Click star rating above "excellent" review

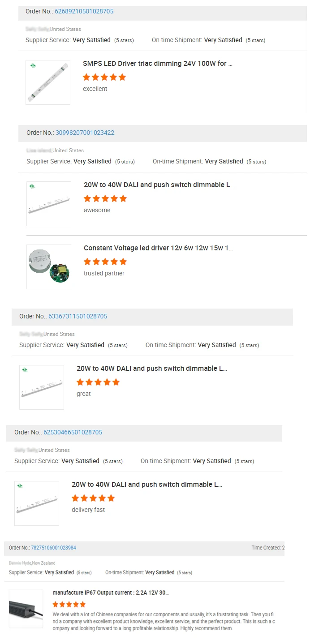coord(104,77)
